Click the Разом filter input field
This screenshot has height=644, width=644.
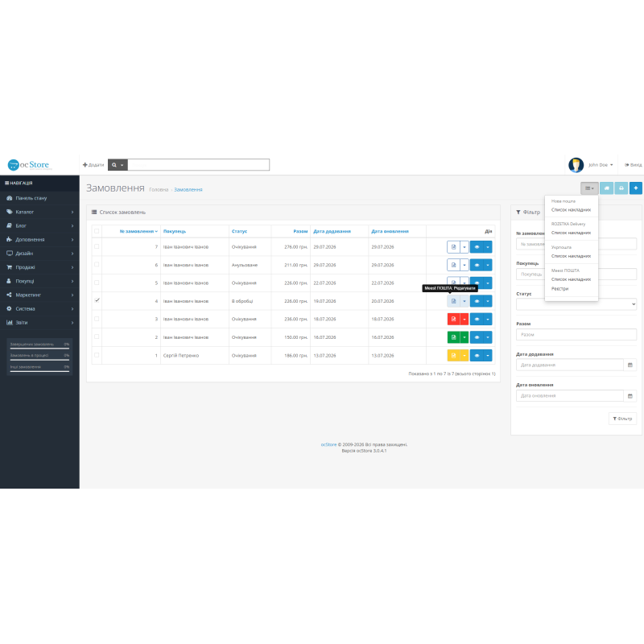tap(576, 334)
